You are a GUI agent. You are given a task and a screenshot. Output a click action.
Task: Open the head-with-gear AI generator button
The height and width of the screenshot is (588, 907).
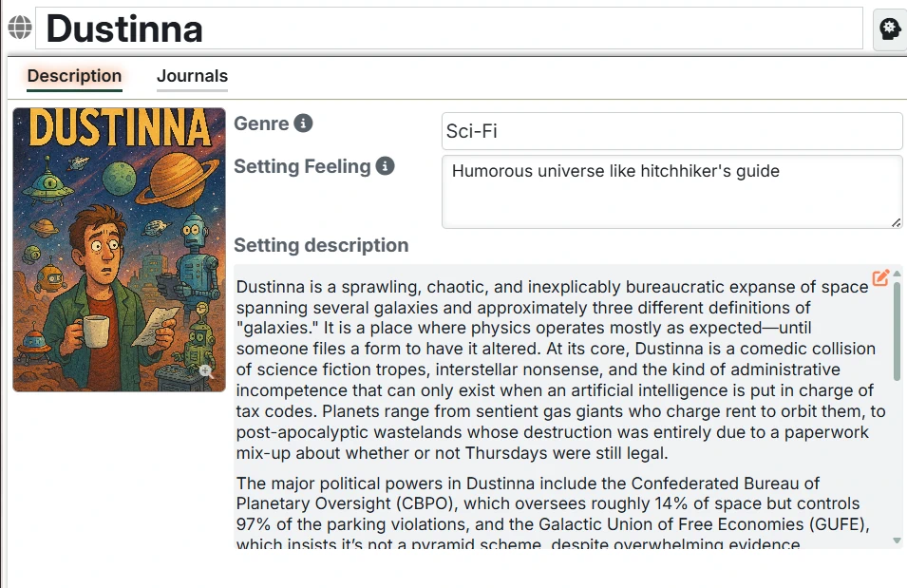coord(889,29)
